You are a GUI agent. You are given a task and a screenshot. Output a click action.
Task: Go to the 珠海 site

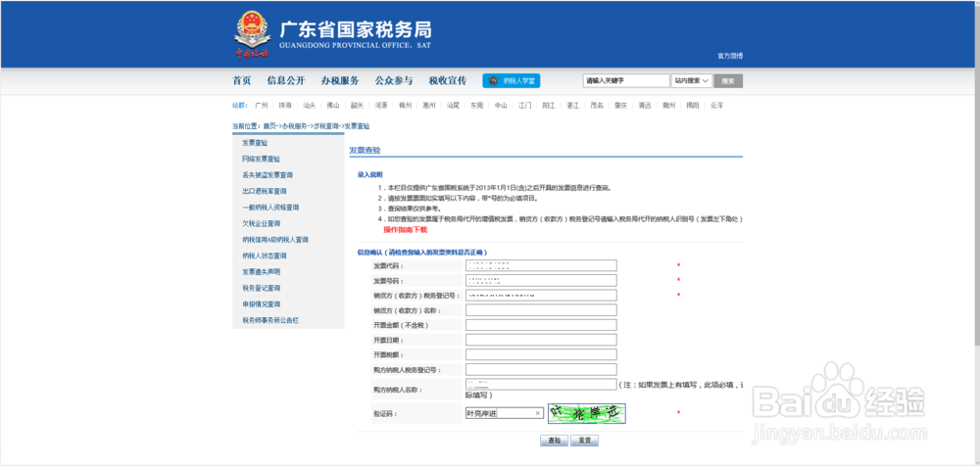tap(285, 106)
